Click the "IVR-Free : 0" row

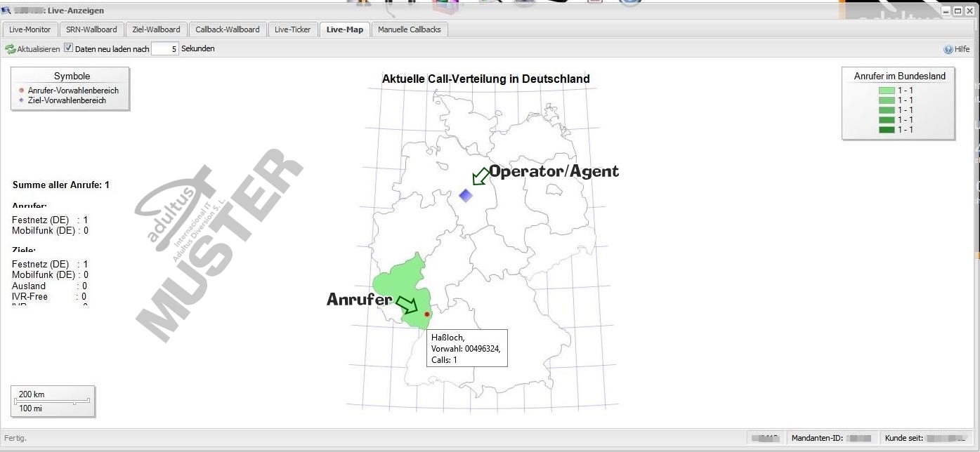(50, 297)
